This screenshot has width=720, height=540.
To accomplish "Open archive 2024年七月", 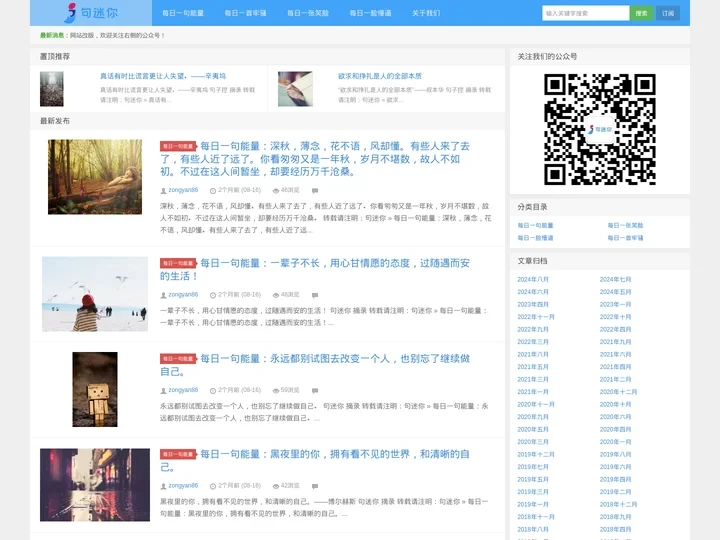I will [615, 279].
